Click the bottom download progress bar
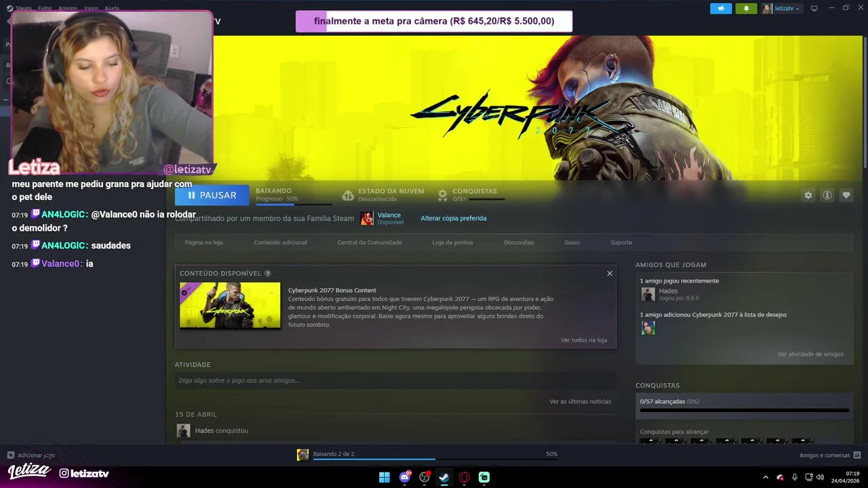 [435, 460]
